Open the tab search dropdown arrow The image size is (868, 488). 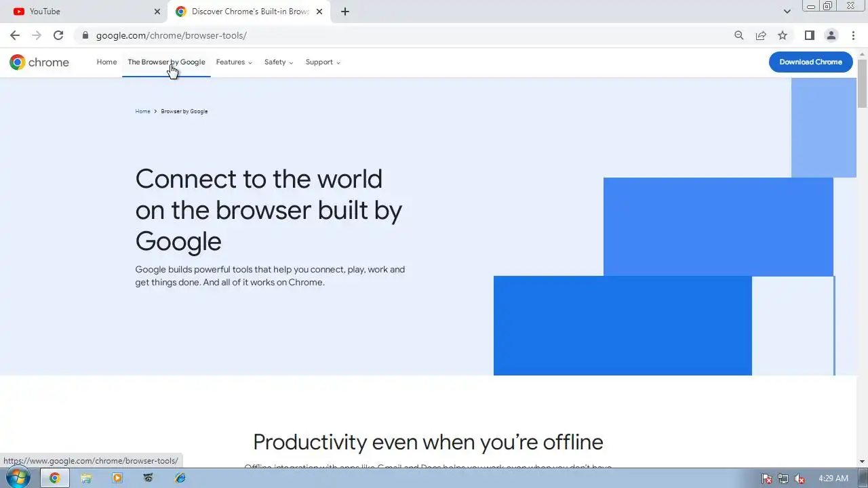(x=787, y=12)
